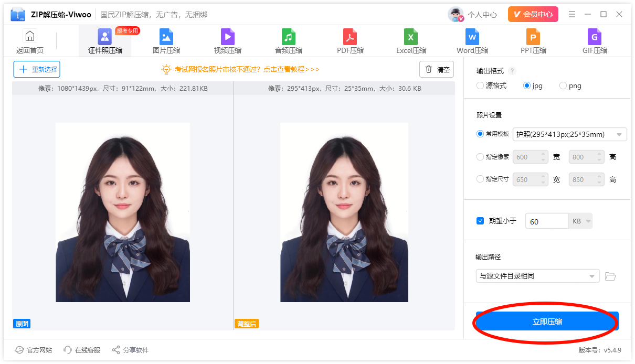Click the 版本号：v5.4.9 version text

599,350
